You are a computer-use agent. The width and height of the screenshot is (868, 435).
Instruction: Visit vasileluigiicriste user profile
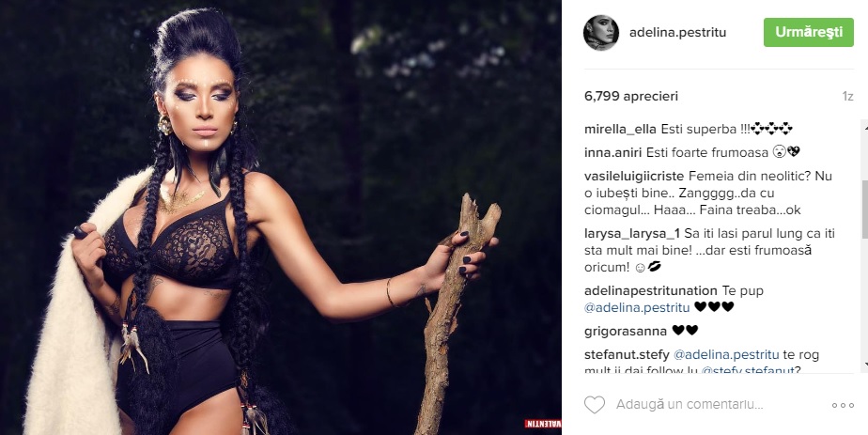pyautogui.click(x=633, y=176)
